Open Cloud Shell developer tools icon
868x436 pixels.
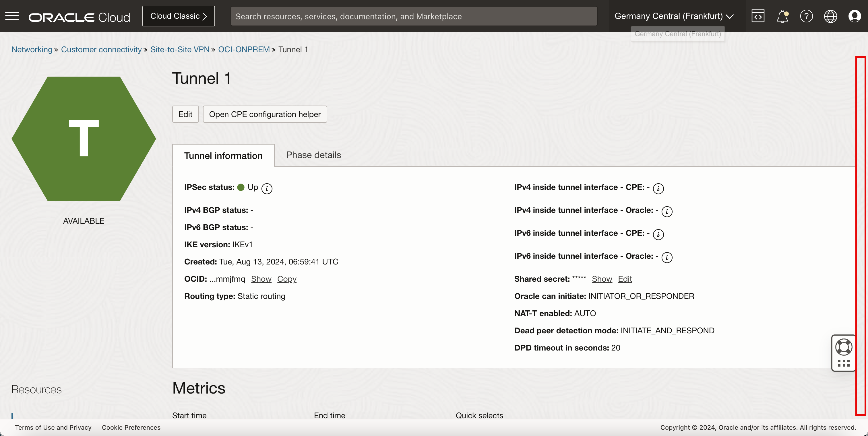point(758,16)
